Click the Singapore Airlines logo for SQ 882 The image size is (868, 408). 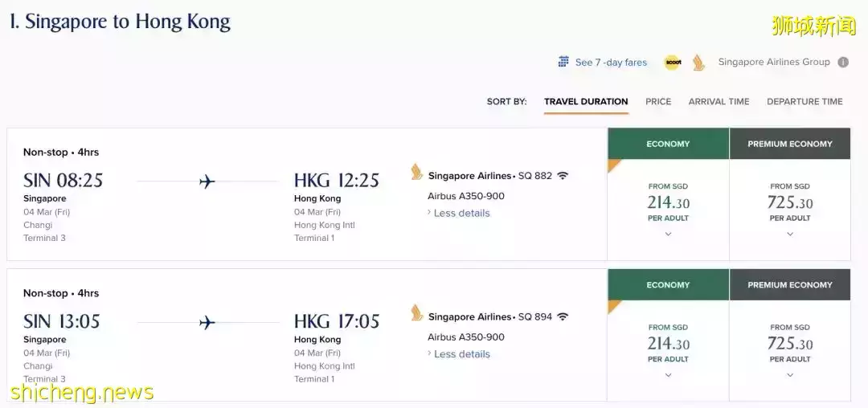click(x=416, y=173)
